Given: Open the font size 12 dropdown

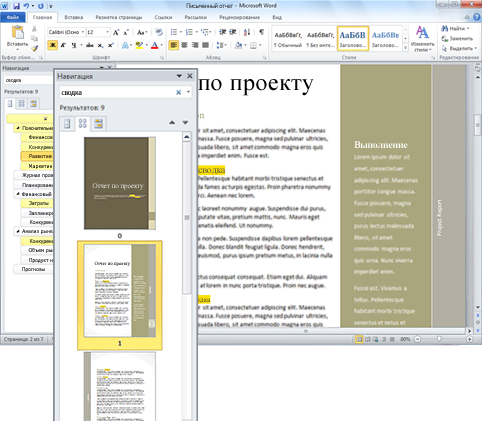Looking at the screenshot, I should [x=107, y=32].
